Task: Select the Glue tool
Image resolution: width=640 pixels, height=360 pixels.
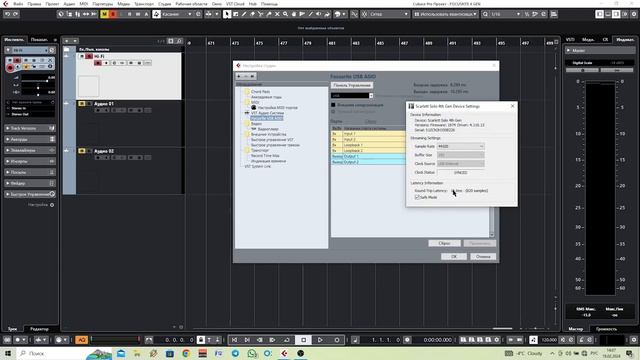Action: (269, 14)
